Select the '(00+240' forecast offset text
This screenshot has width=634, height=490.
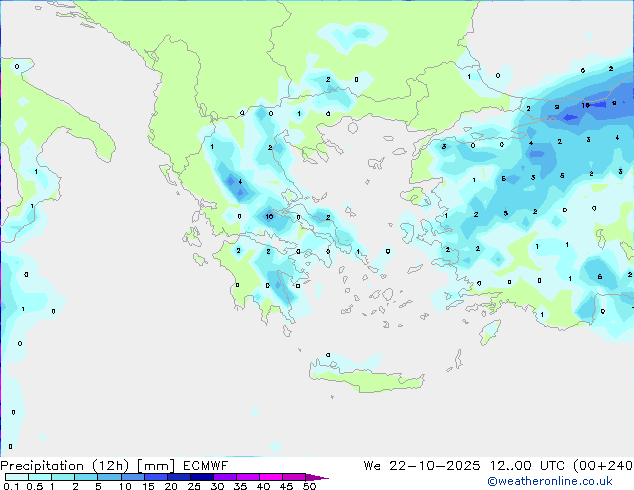[x=602, y=466]
